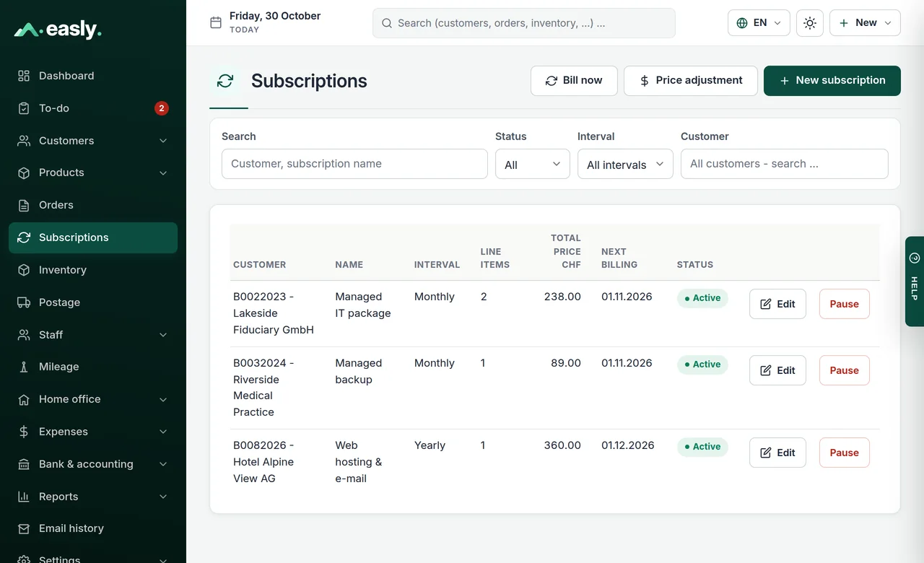Pause the Hotel Alpine View subscription
This screenshot has height=563, width=924.
click(845, 453)
